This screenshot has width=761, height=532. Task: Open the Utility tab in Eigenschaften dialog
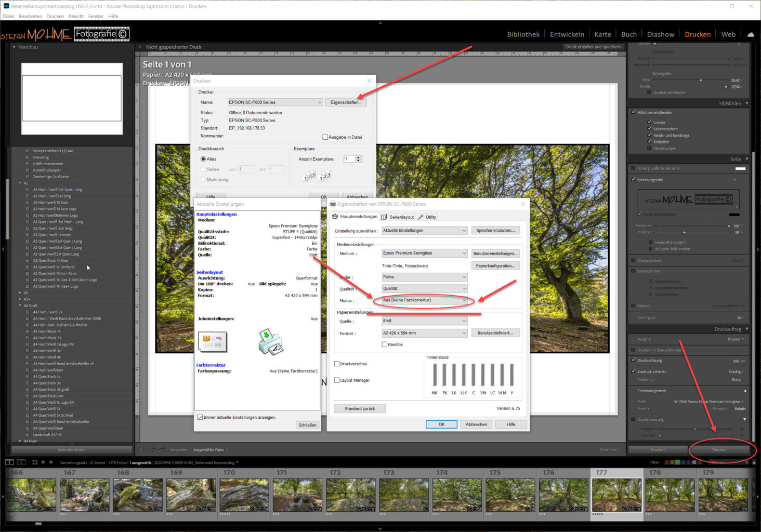point(427,217)
